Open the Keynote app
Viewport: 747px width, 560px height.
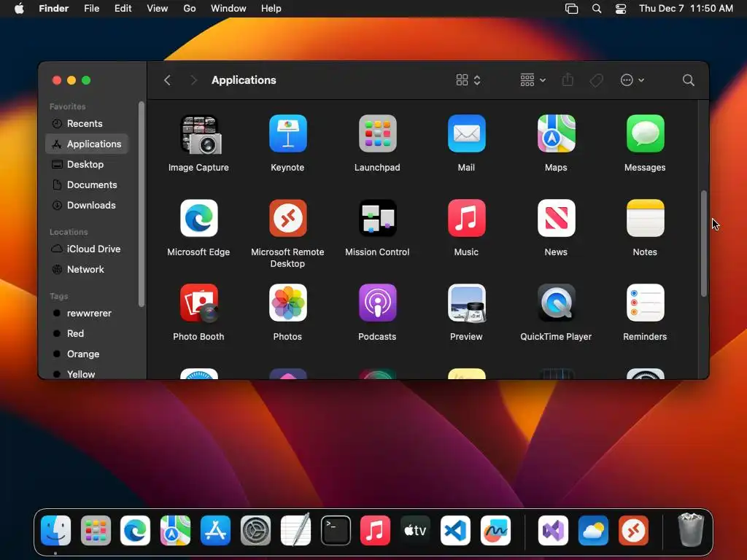[287, 134]
